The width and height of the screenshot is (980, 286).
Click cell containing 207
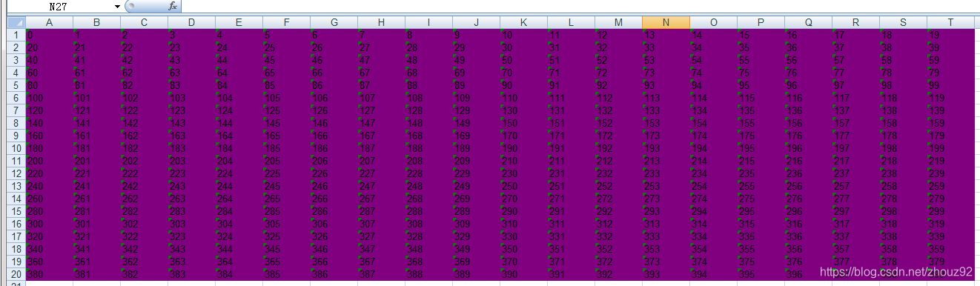[x=381, y=161]
